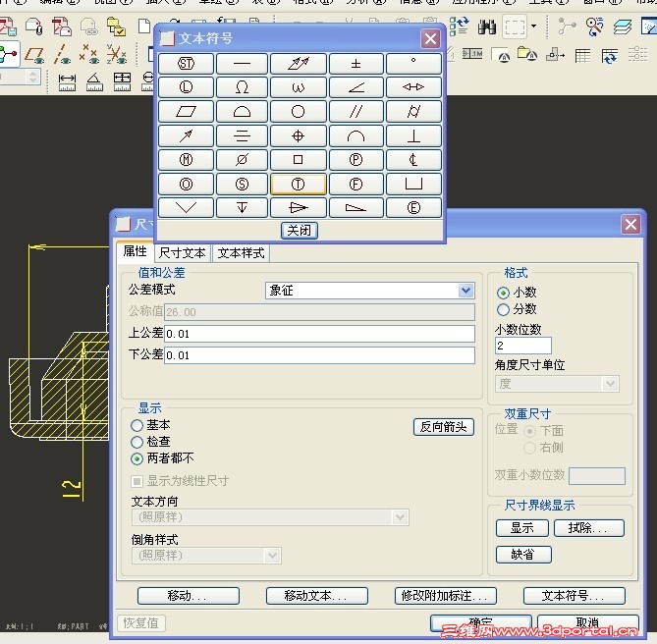
Task: Switch to the 尺寸文本 tab
Action: 183,253
